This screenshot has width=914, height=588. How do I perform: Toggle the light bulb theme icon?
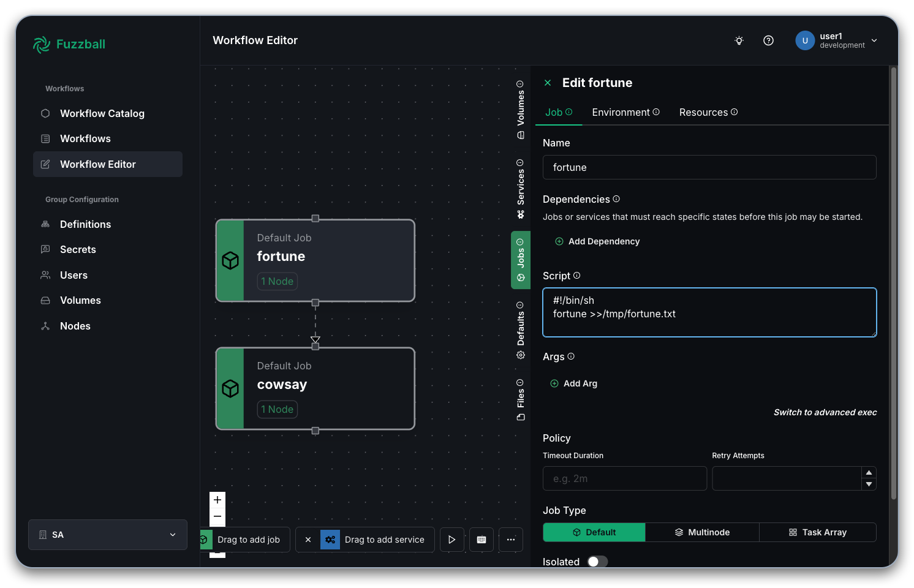point(739,40)
